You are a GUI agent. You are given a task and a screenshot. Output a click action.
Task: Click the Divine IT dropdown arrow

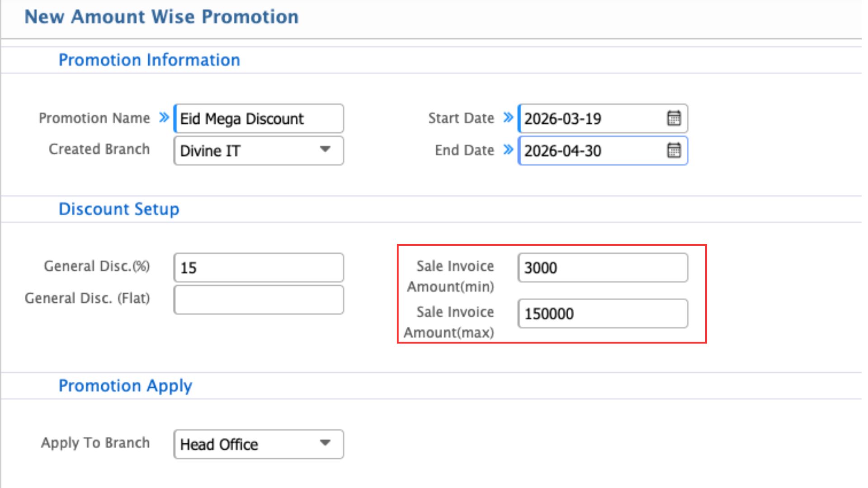[x=325, y=150]
